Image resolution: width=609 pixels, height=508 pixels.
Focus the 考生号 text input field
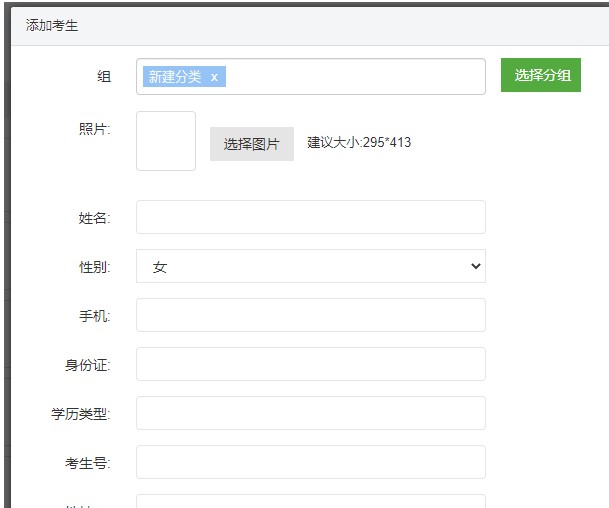310,462
